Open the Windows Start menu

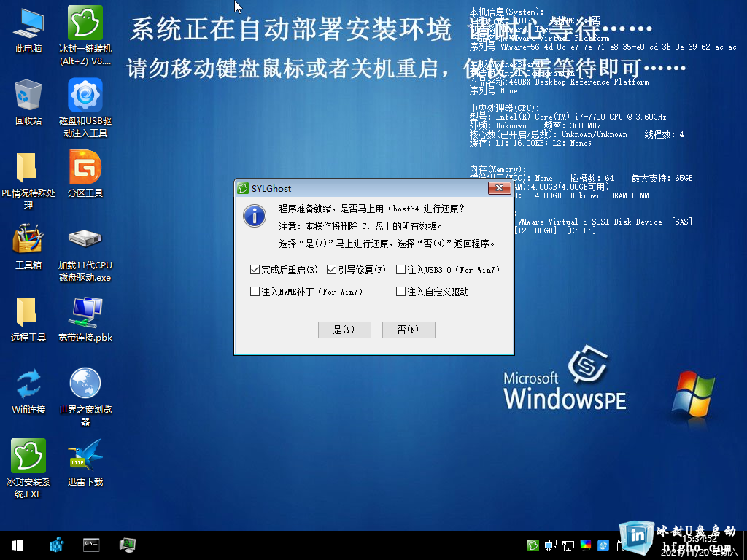click(18, 545)
